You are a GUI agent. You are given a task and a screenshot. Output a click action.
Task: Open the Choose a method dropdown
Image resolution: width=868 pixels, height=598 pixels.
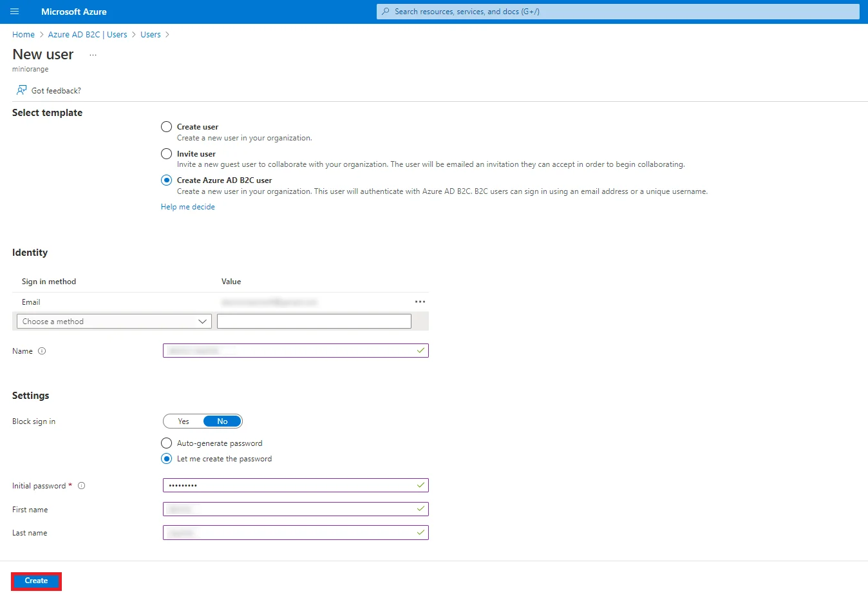(113, 321)
